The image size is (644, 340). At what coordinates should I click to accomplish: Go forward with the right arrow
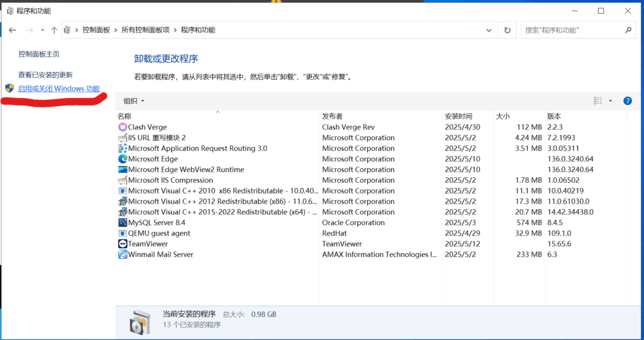30,30
